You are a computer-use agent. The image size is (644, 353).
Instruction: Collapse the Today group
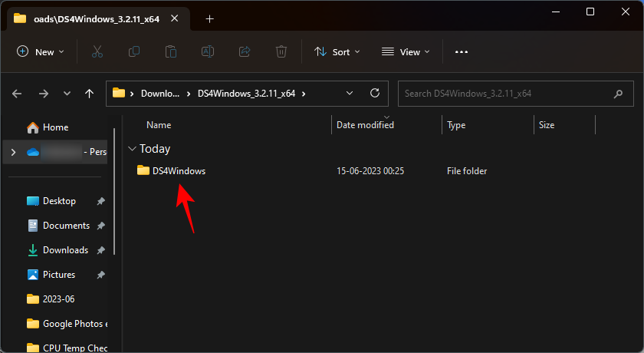click(132, 149)
